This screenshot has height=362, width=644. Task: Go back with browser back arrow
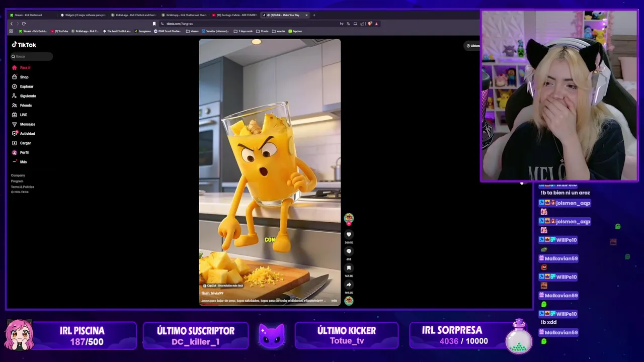tap(12, 24)
